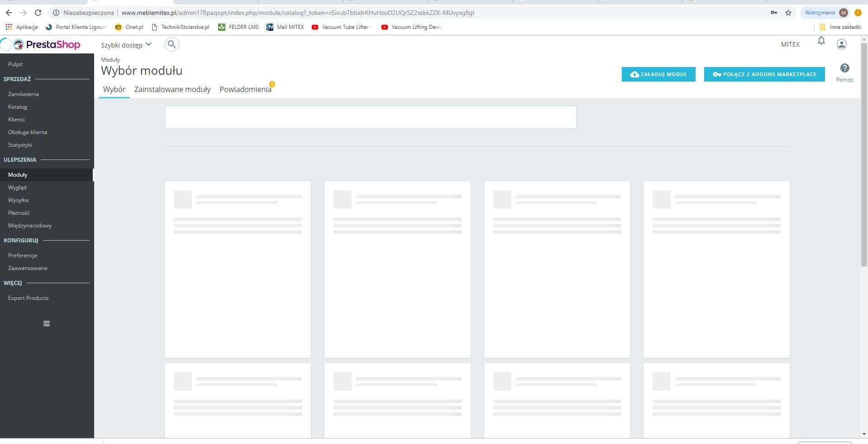
Task: Open Katalog in the sidebar
Action: click(18, 107)
